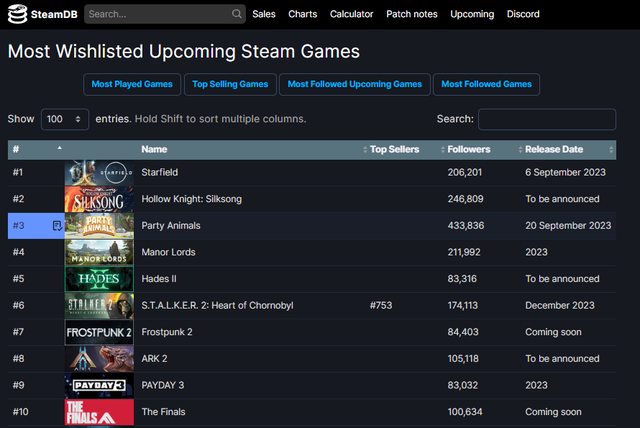Focus the table Search input field
Image resolution: width=640 pixels, height=428 pixels.
coord(546,119)
